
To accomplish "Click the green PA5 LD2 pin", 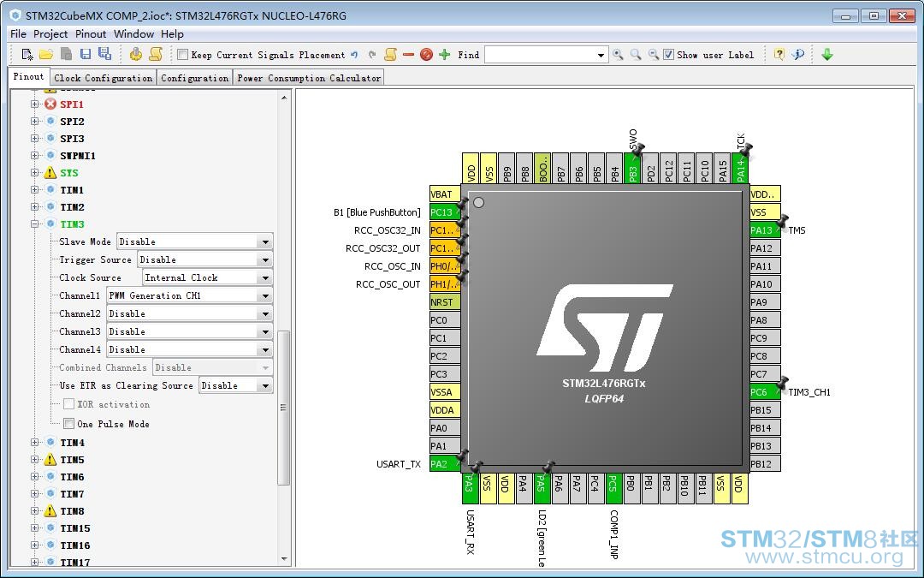I will 541,488.
